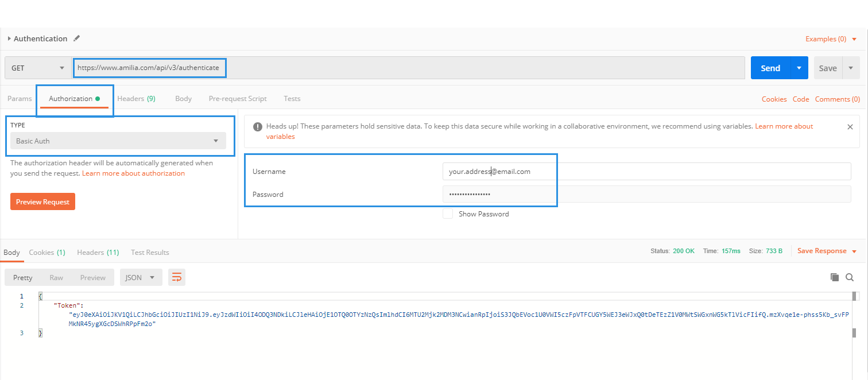The image size is (868, 380).
Task: Open the Tests tab
Action: pyautogui.click(x=292, y=98)
